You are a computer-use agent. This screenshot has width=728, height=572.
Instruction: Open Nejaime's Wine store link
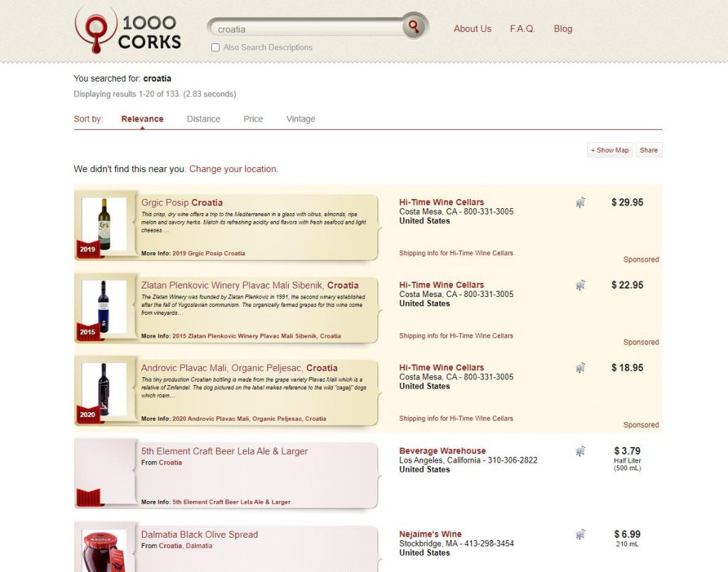[x=430, y=534]
